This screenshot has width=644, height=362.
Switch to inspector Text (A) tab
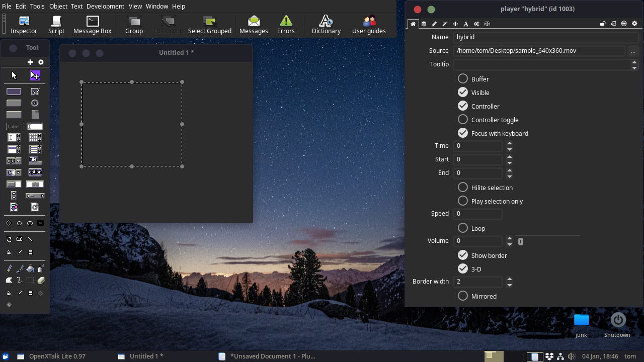(x=466, y=24)
